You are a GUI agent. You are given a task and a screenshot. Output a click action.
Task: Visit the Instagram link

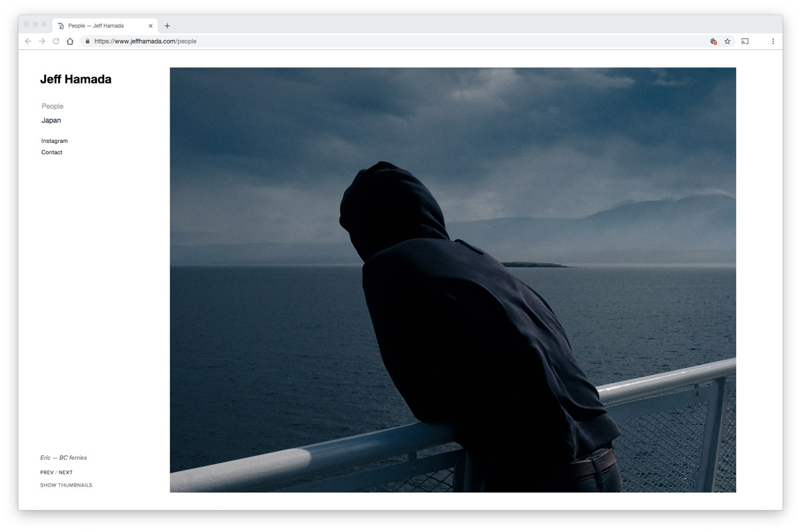point(54,141)
